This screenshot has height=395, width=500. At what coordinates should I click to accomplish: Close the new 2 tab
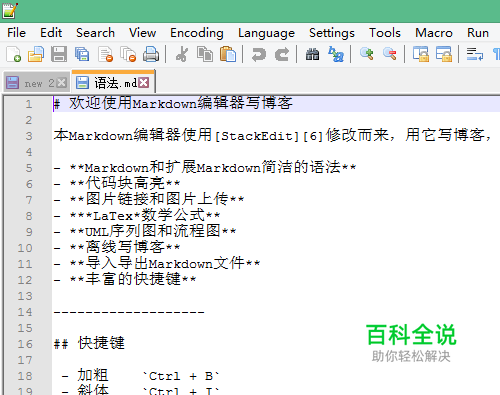pos(62,83)
